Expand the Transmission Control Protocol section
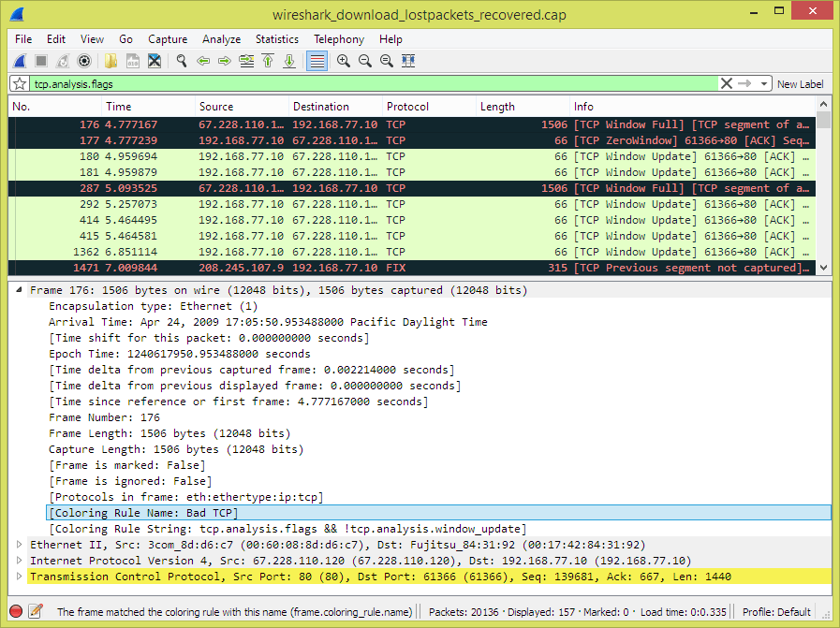Screen dimensions: 840x628 [19, 577]
